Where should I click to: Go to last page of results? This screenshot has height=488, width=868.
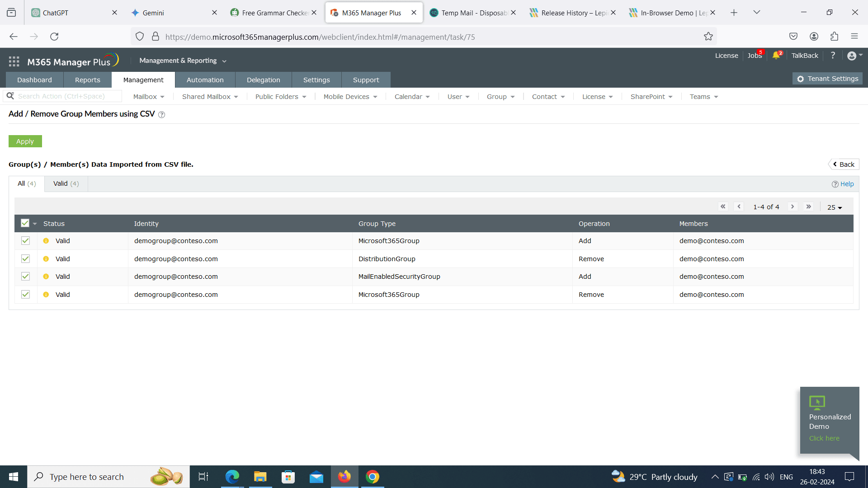809,206
